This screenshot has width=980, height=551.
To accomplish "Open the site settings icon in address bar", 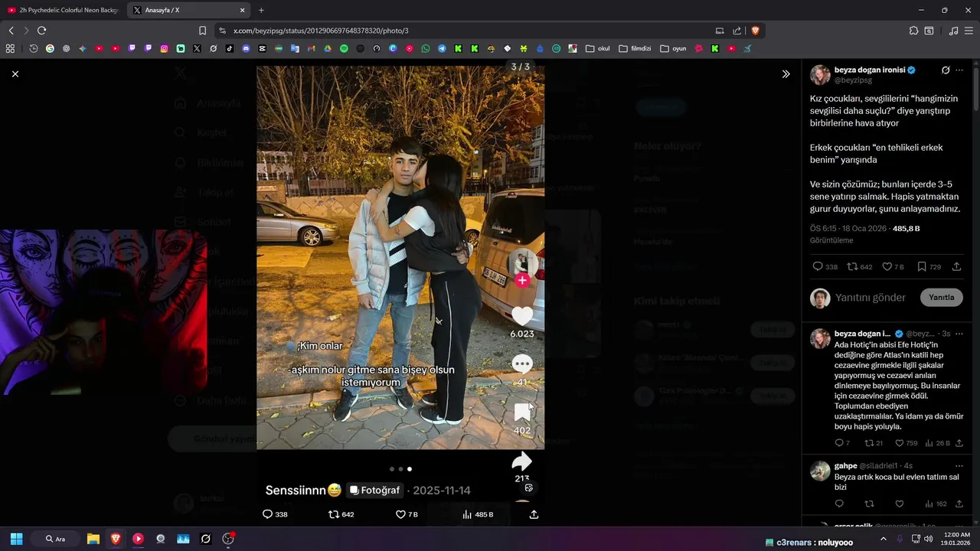I will coord(222,31).
